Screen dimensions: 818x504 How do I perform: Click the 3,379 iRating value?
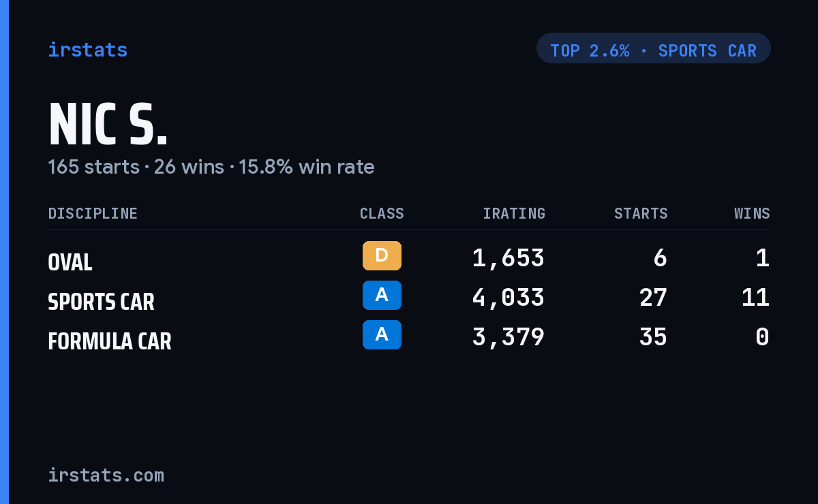click(509, 337)
